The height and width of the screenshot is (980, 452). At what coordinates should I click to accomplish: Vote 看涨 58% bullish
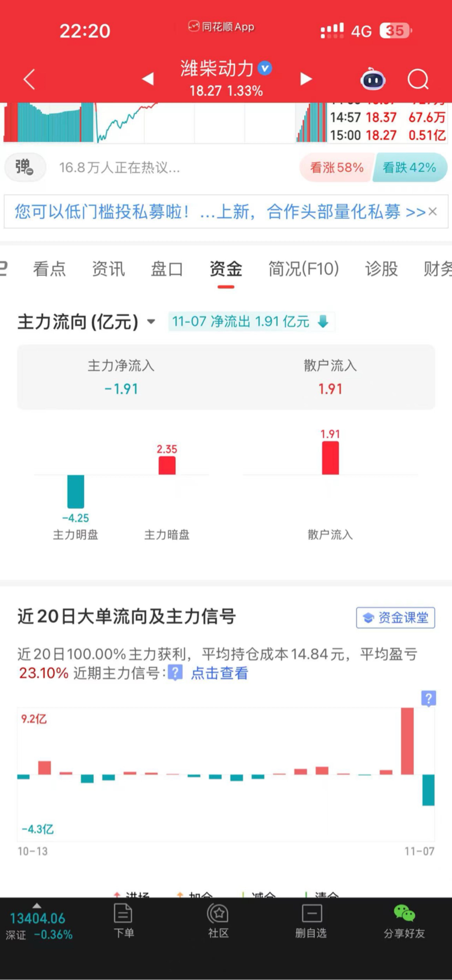tap(337, 167)
